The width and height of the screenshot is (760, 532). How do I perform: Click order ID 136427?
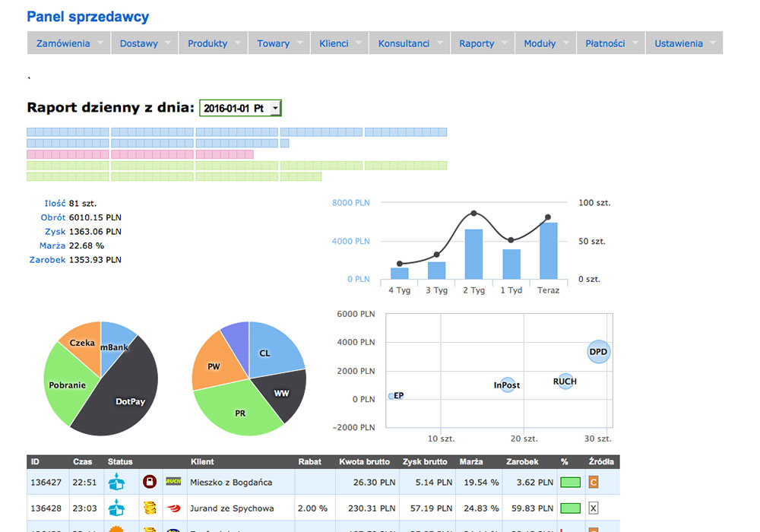coord(46,483)
